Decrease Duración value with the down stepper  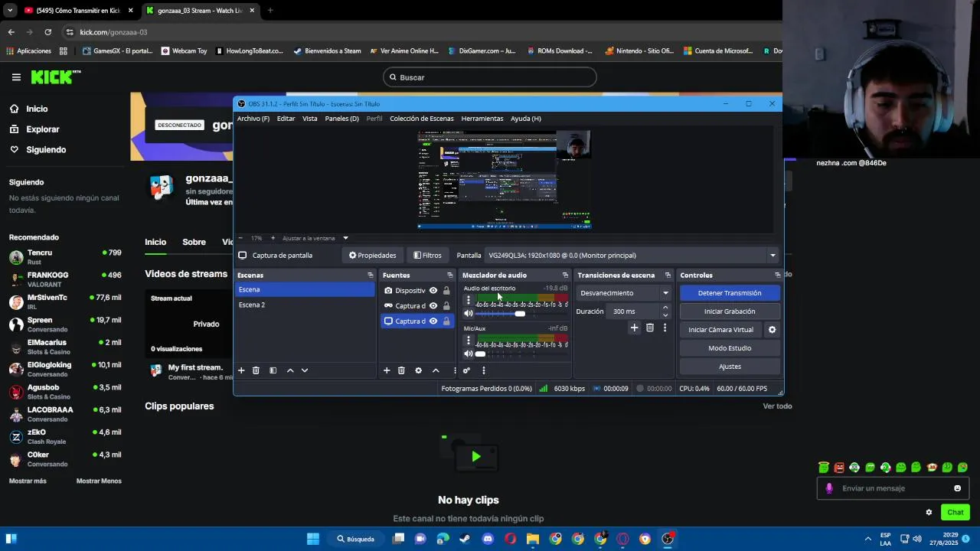coord(665,315)
